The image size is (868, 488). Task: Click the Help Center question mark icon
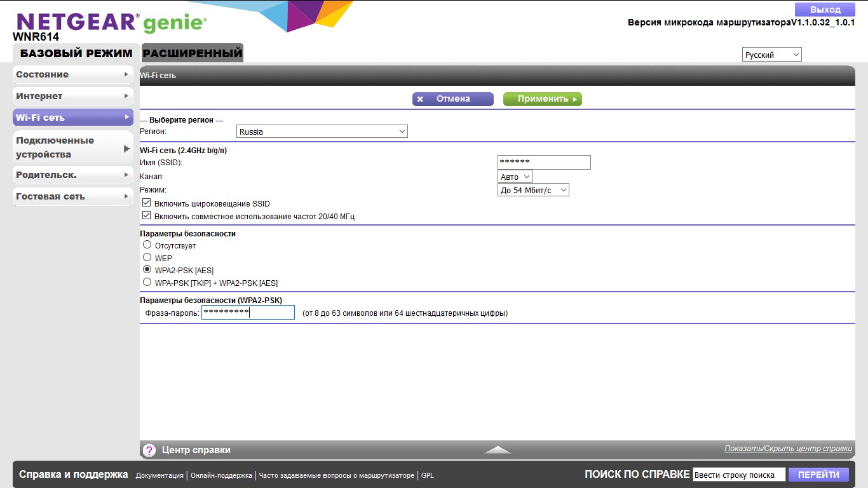click(149, 450)
